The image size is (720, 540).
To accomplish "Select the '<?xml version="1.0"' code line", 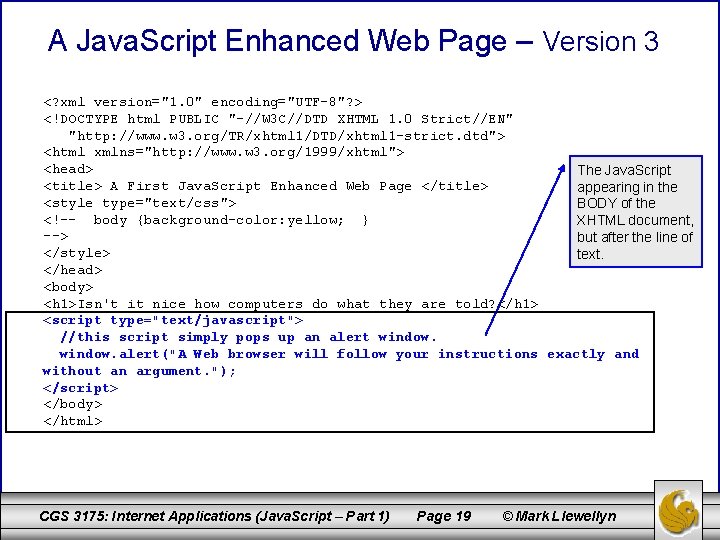I will pos(203,102).
